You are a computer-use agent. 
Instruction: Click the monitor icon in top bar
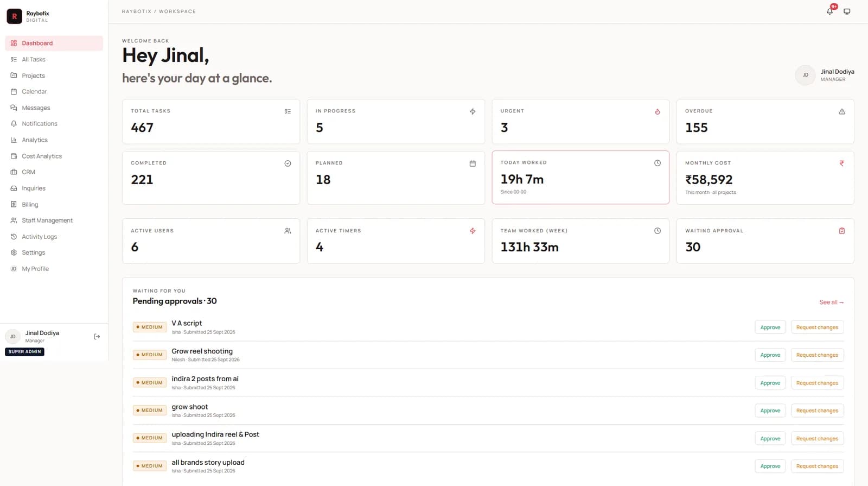(x=847, y=11)
